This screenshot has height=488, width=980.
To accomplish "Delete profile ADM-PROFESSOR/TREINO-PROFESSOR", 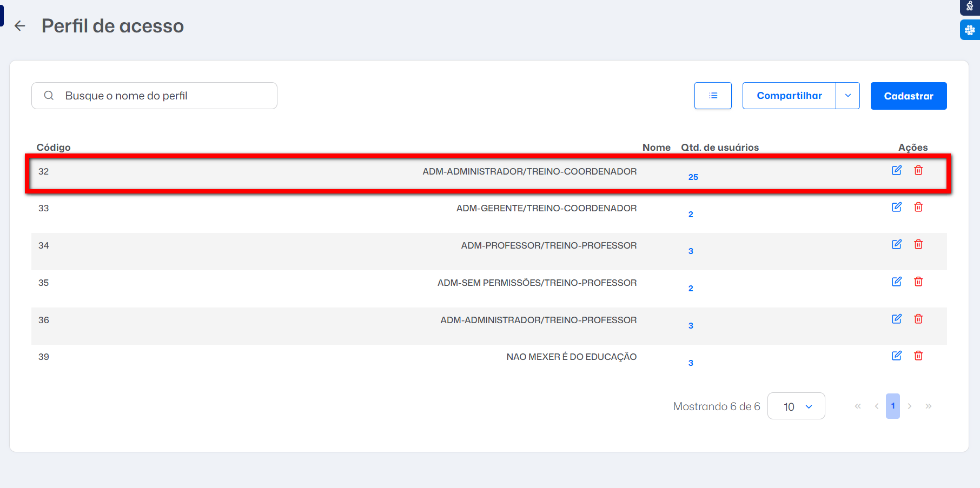I will (918, 244).
